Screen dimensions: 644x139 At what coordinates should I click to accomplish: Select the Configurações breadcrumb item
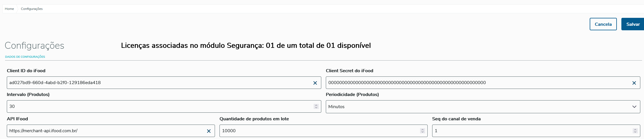tap(32, 9)
